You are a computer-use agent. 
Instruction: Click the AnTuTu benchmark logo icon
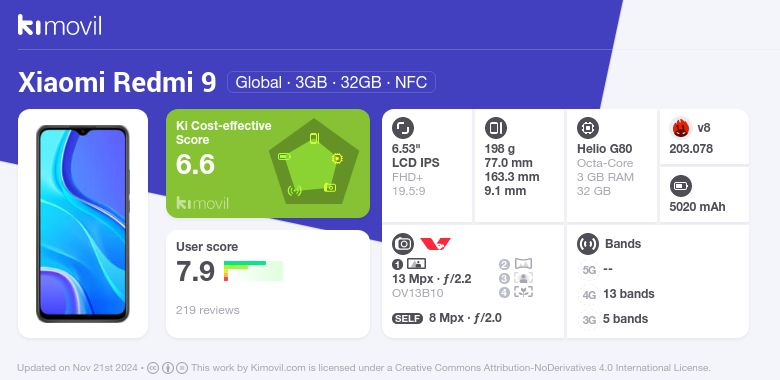pyautogui.click(x=680, y=128)
